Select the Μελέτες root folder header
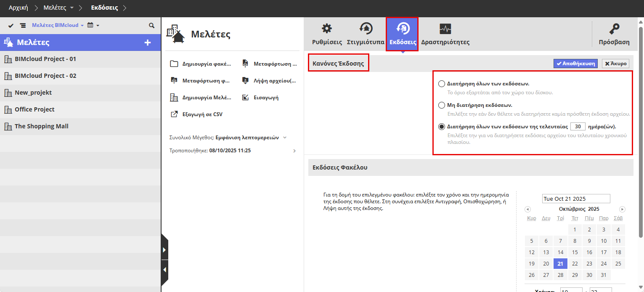644x292 pixels. (80, 42)
